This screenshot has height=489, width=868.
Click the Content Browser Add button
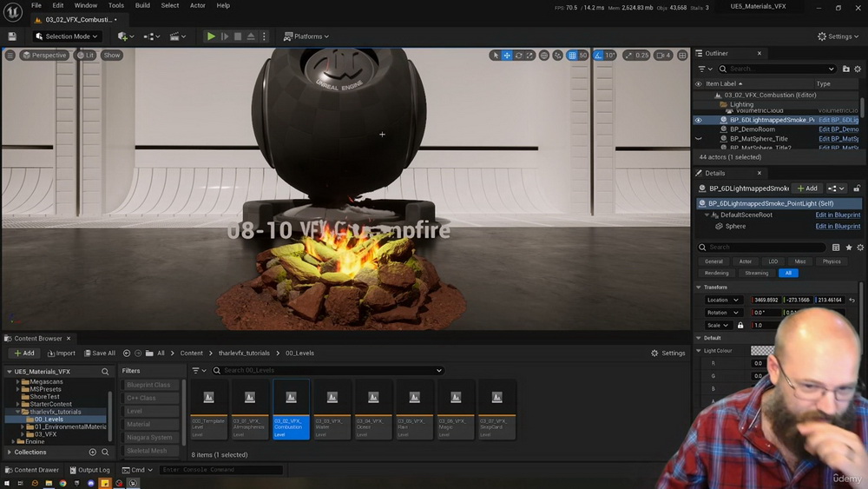24,354
